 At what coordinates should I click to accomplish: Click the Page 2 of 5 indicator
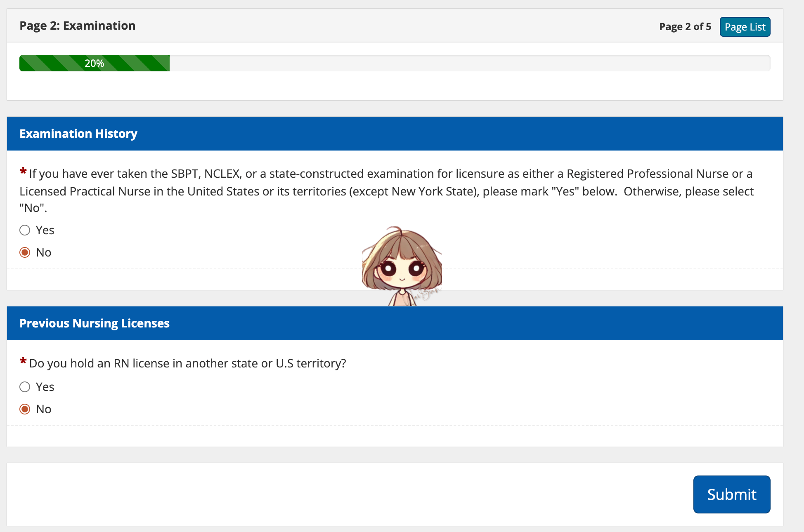[x=685, y=27]
